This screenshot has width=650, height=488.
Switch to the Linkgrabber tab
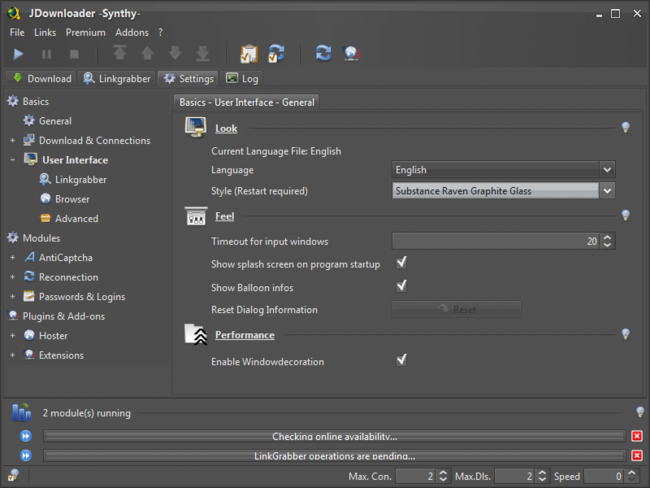[116, 78]
